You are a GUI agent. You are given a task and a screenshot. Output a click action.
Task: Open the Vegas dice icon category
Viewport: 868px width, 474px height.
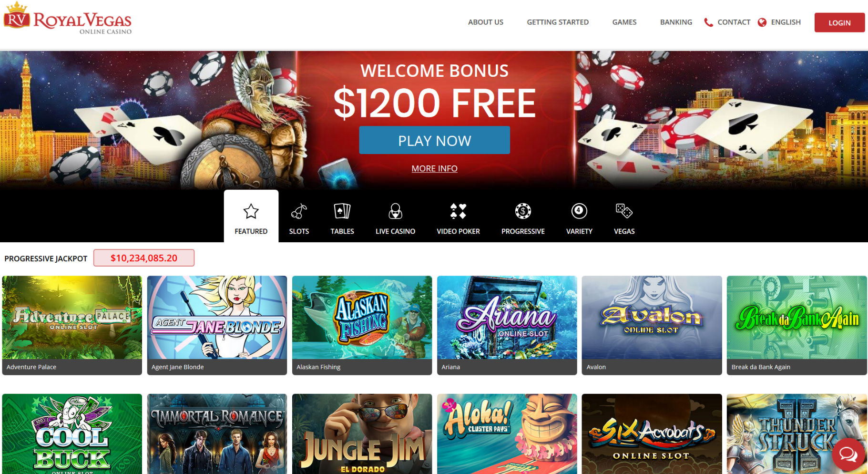coord(624,211)
